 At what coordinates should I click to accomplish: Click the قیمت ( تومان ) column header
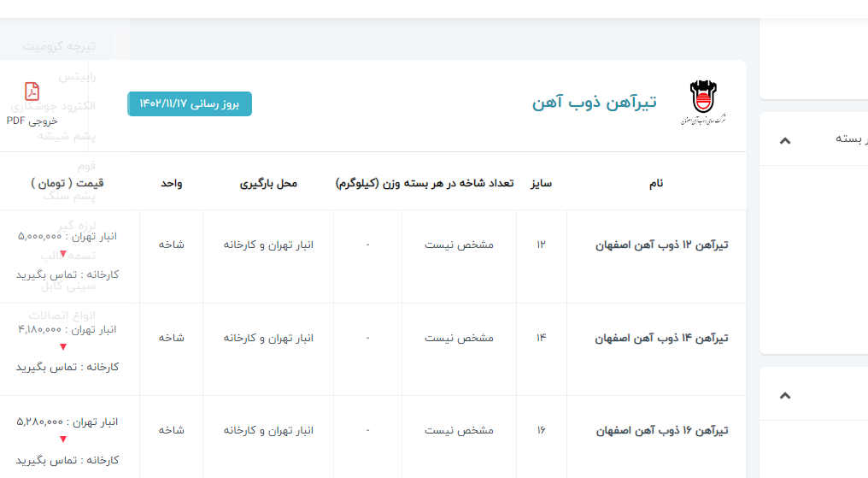pyautogui.click(x=67, y=183)
